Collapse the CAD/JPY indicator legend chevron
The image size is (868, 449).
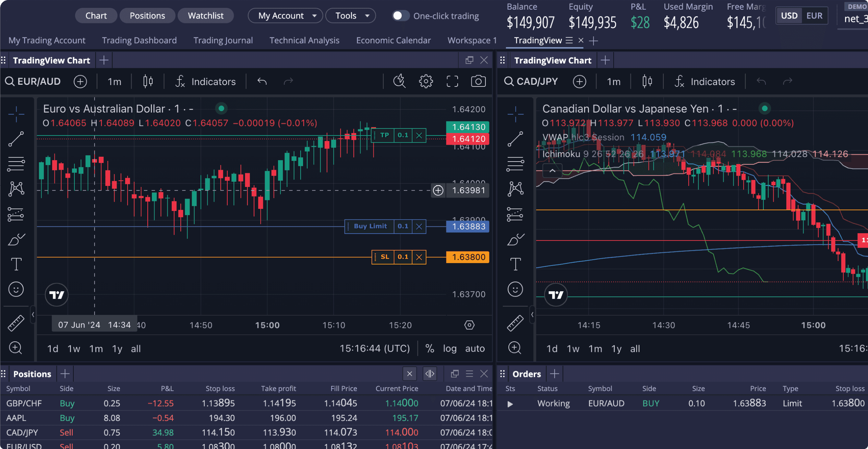click(x=552, y=170)
